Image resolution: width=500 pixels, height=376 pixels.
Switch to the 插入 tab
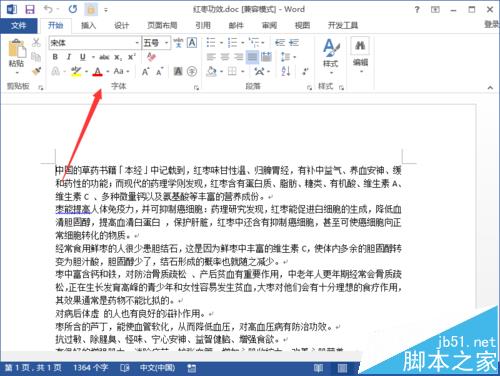click(x=88, y=25)
